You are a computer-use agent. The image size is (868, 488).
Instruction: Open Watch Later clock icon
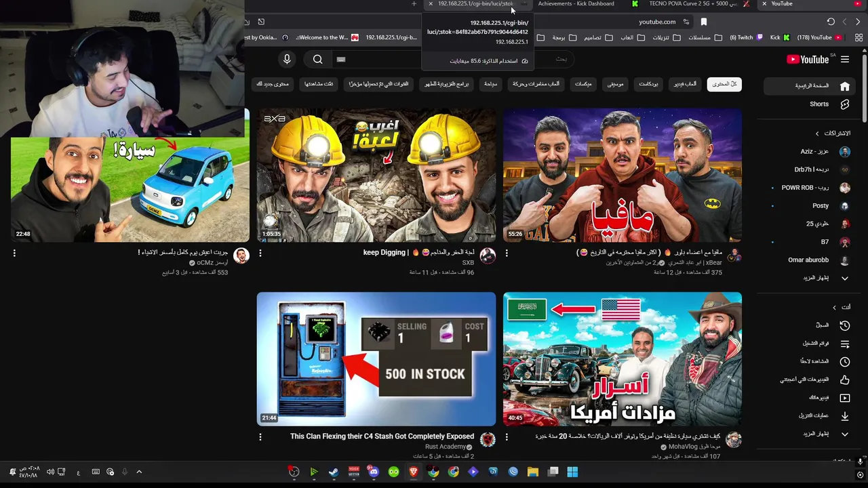[844, 362]
